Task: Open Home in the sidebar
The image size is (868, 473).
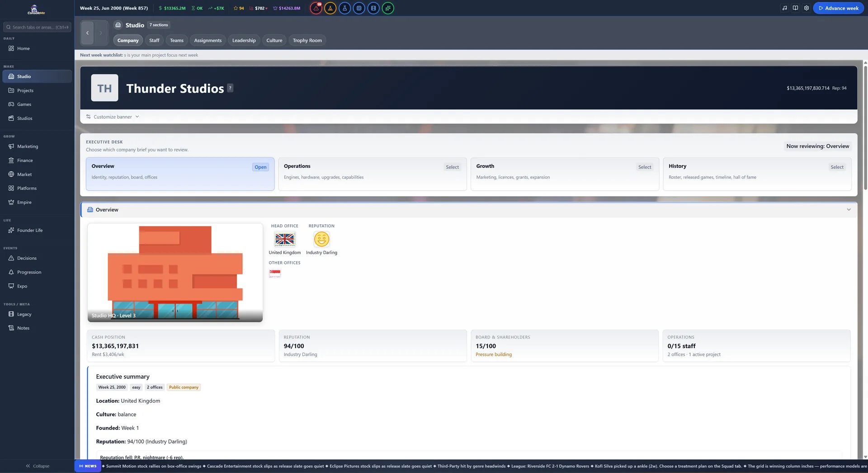Action: pyautogui.click(x=37, y=48)
